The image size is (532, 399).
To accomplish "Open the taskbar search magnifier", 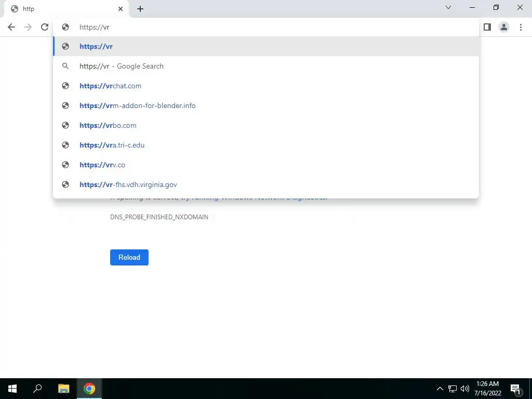I will tap(37, 389).
